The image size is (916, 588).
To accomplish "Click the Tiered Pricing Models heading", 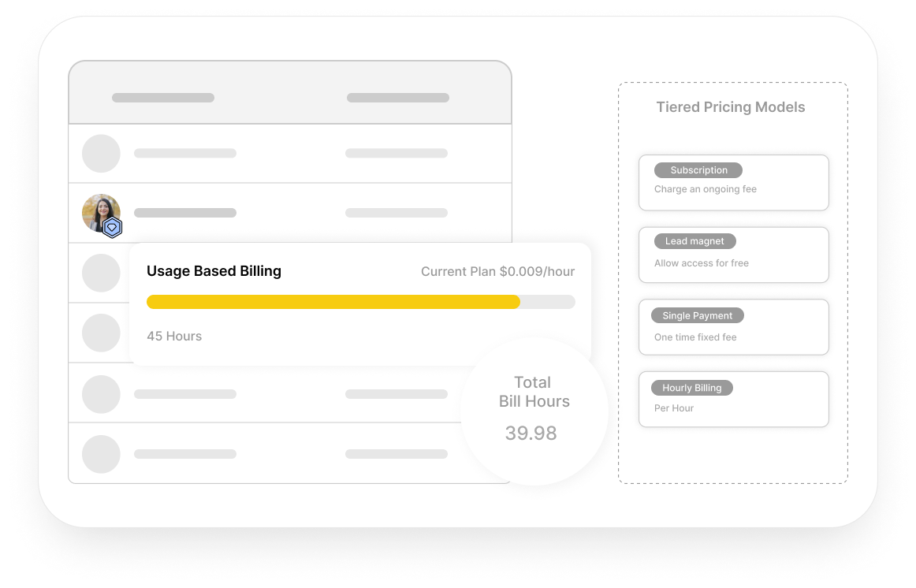I will [731, 107].
